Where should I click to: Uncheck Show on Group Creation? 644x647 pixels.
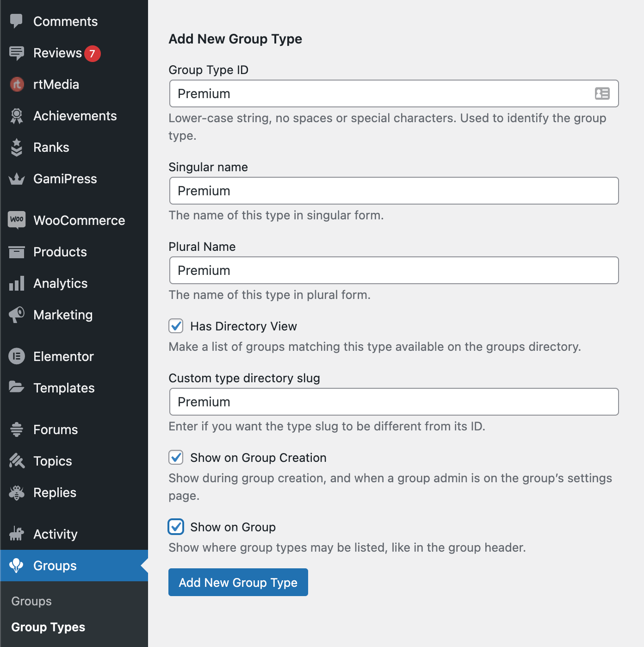point(176,457)
